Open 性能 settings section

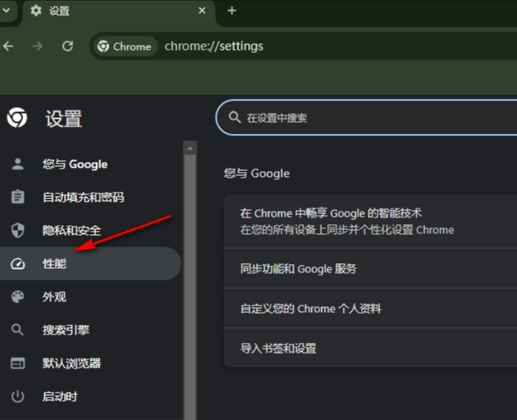tap(90, 263)
